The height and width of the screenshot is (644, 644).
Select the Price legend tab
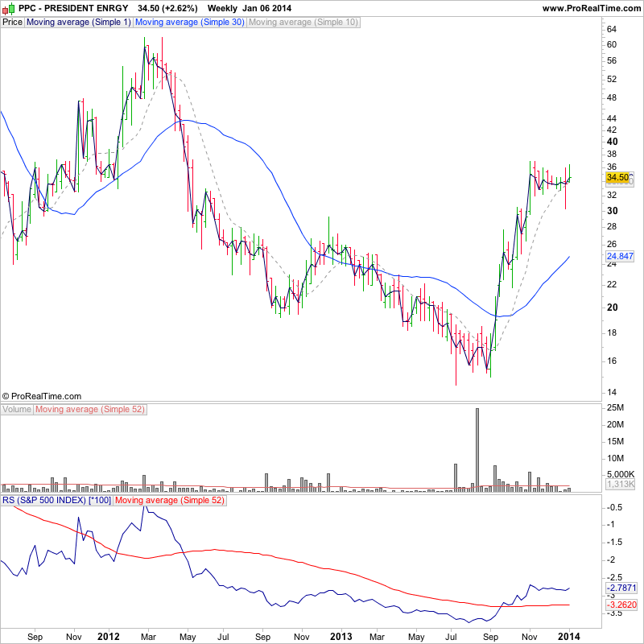pos(12,23)
